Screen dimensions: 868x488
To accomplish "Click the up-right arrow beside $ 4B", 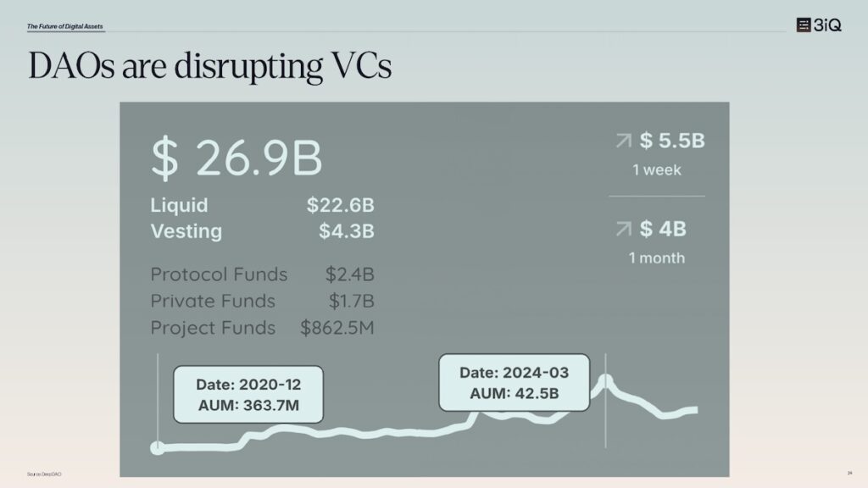I will tap(624, 229).
